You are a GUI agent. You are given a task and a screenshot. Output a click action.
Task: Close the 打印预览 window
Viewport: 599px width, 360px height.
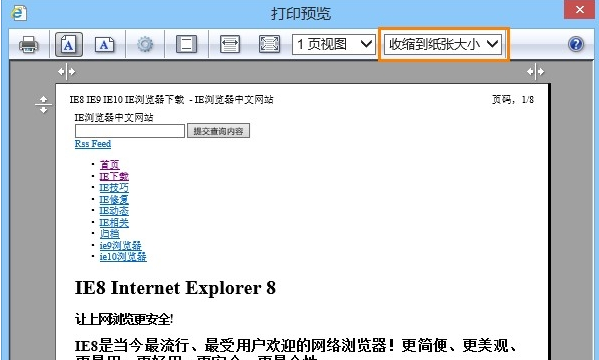[x=579, y=10]
